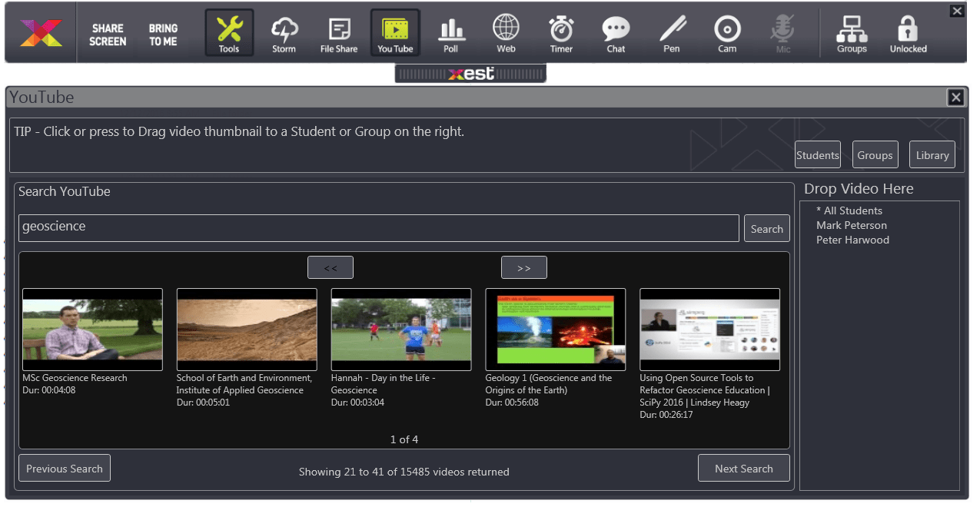
Task: Start a Poll
Action: click(x=450, y=35)
